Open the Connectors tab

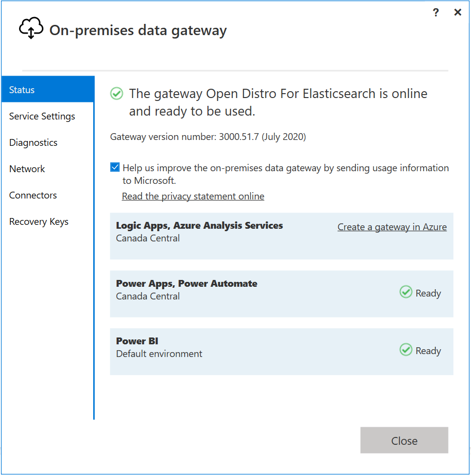[48, 195]
